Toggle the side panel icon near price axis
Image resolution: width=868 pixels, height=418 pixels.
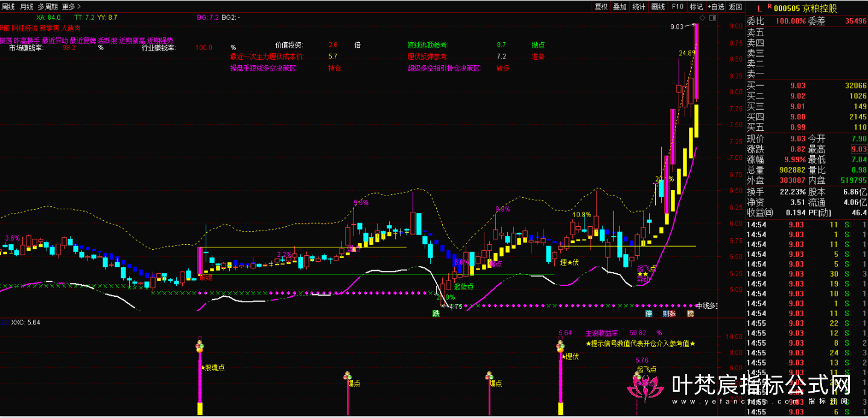coord(714,18)
